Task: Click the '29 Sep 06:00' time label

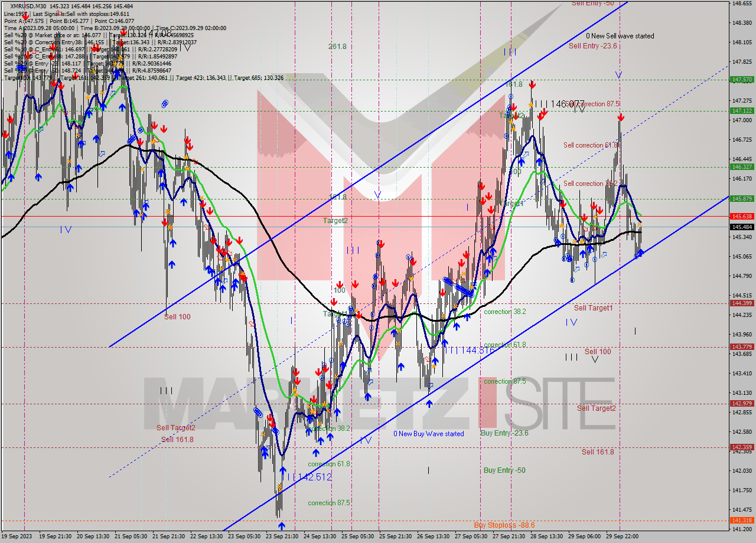Action: (585, 537)
